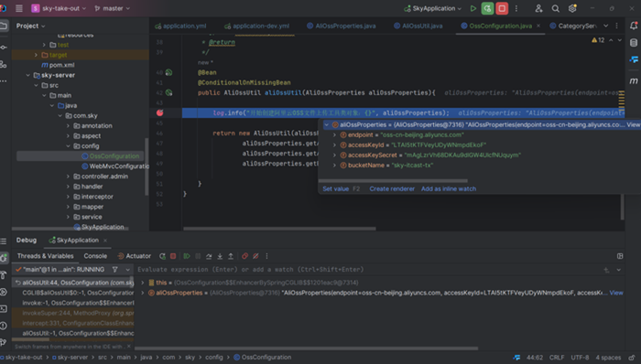Open IDE settings gear icon
Image resolution: width=641 pixels, height=364 pixels.
572,8
